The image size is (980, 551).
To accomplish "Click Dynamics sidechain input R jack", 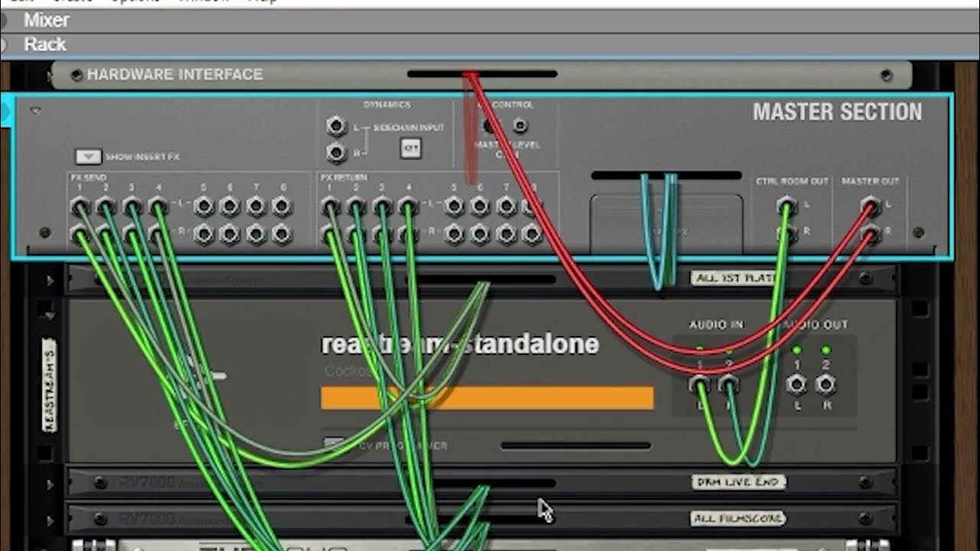I will point(336,154).
